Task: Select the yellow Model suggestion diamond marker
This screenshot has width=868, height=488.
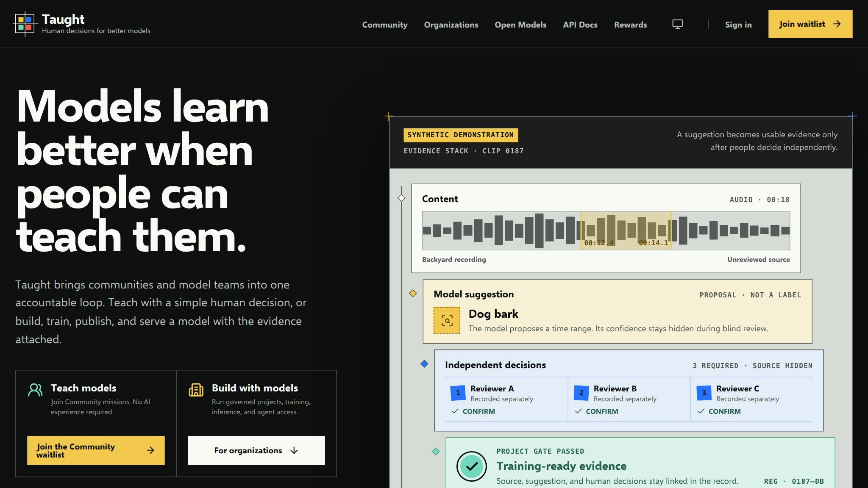Action: point(413,293)
